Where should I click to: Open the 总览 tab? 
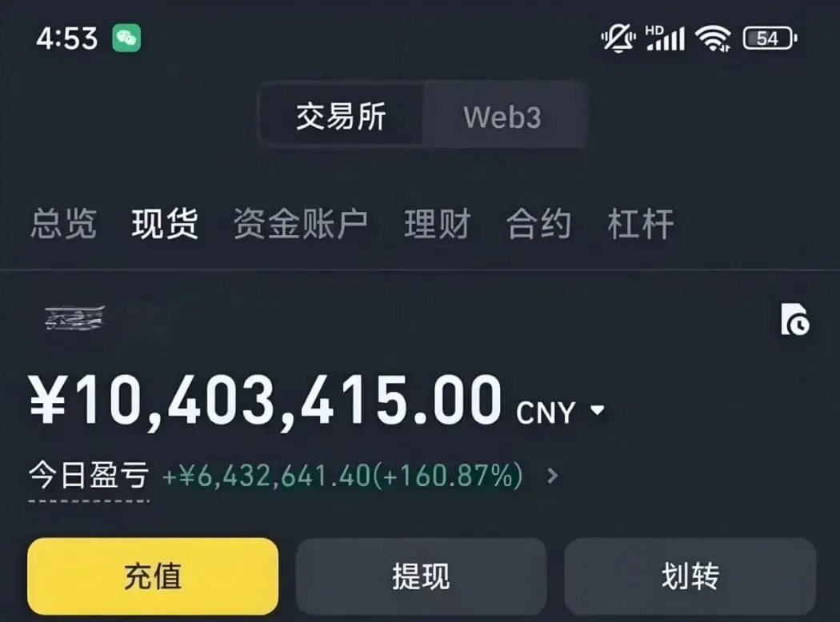coord(63,223)
